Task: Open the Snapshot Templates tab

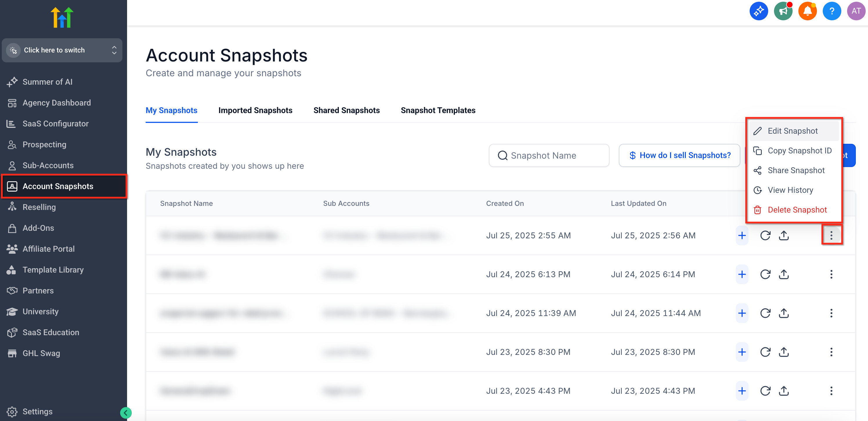Action: tap(438, 110)
